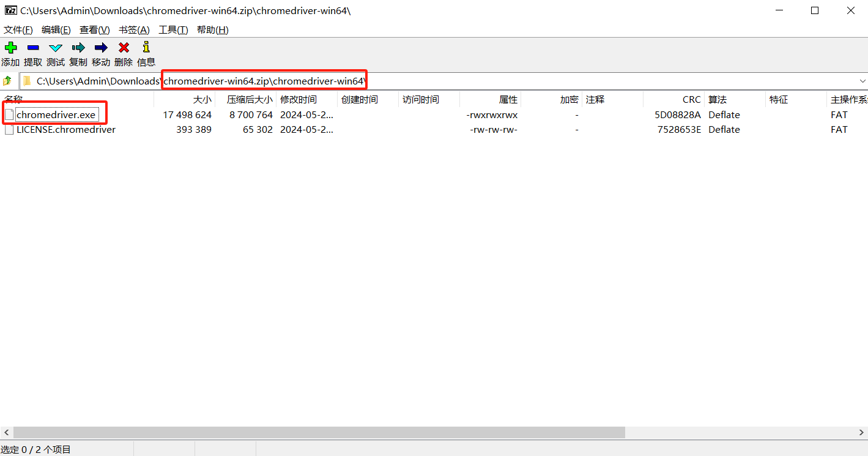Sort by 创建时间 column header
The height and width of the screenshot is (456, 868).
368,99
